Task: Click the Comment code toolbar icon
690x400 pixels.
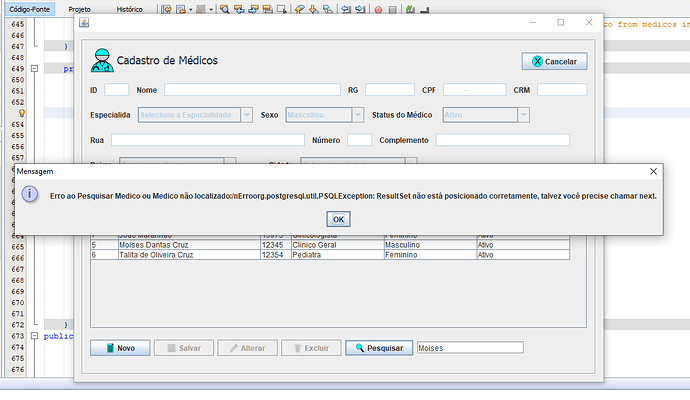Action: point(410,9)
